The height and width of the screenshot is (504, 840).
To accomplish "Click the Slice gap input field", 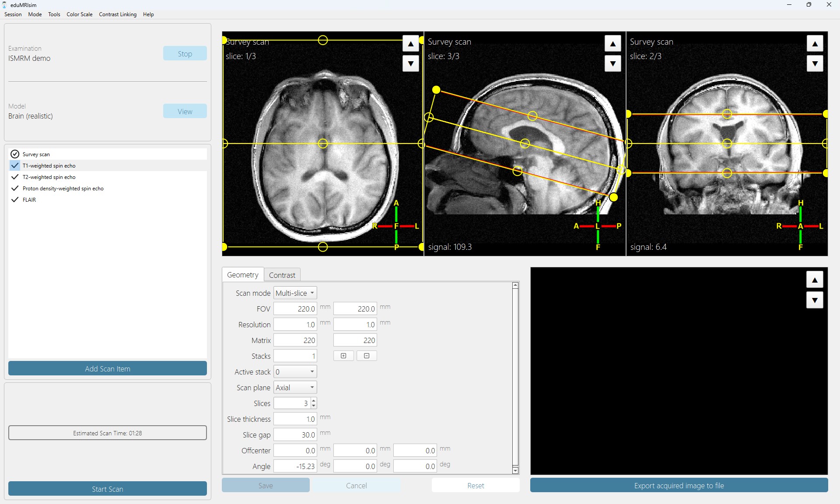I will (x=295, y=435).
